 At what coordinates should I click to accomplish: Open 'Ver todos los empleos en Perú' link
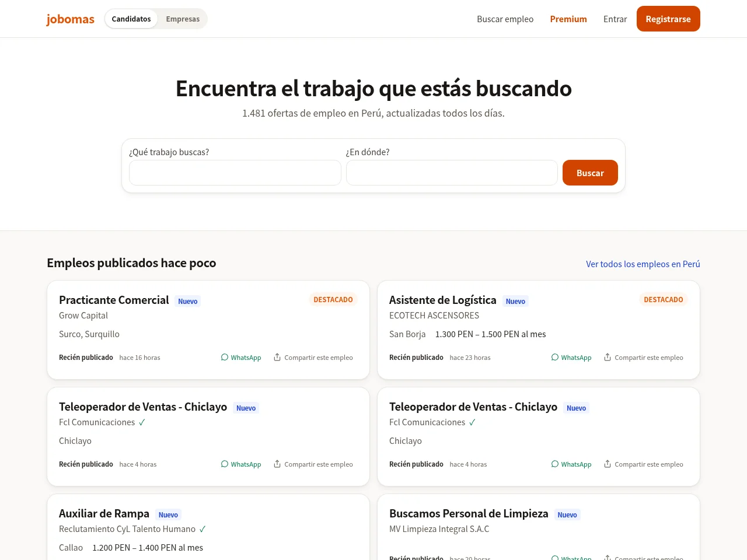tap(643, 264)
